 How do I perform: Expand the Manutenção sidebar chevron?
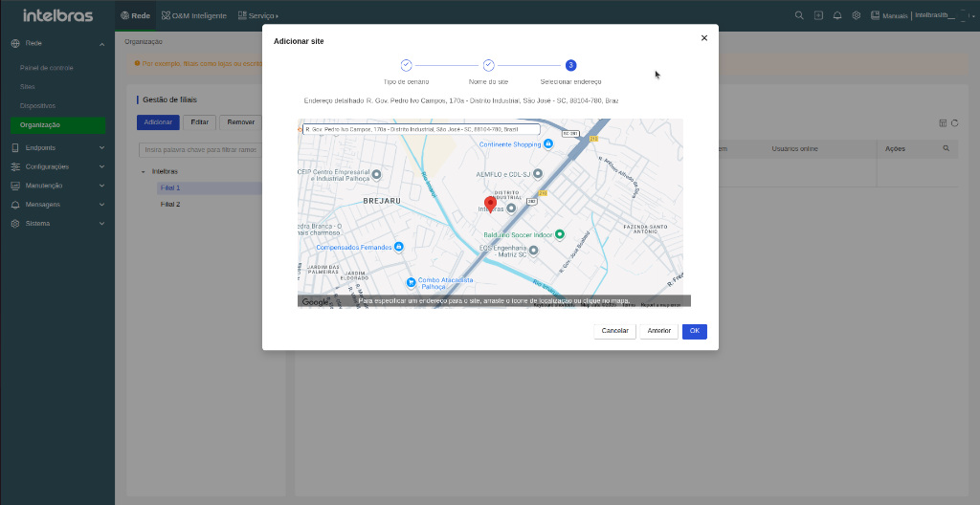[x=101, y=186]
